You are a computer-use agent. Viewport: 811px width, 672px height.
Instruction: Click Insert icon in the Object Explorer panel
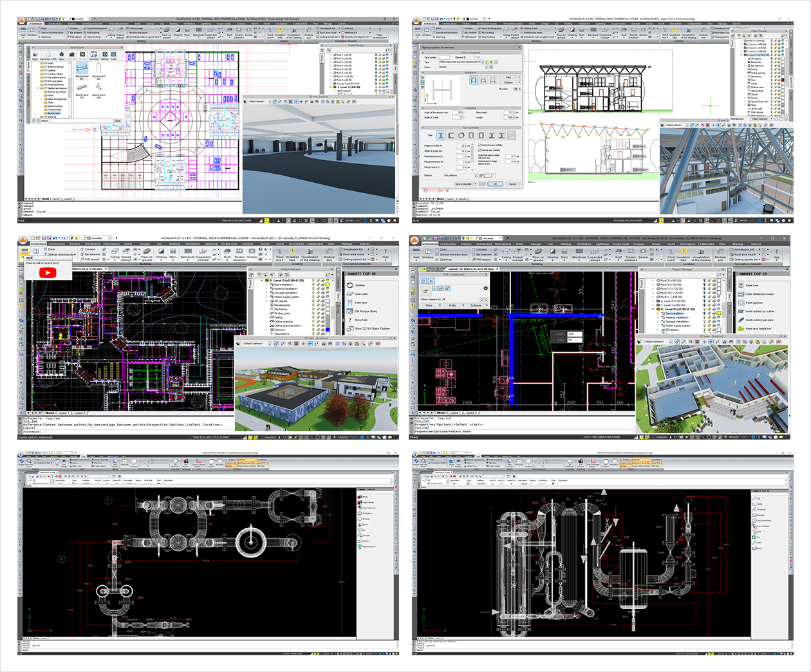pyautogui.click(x=113, y=56)
